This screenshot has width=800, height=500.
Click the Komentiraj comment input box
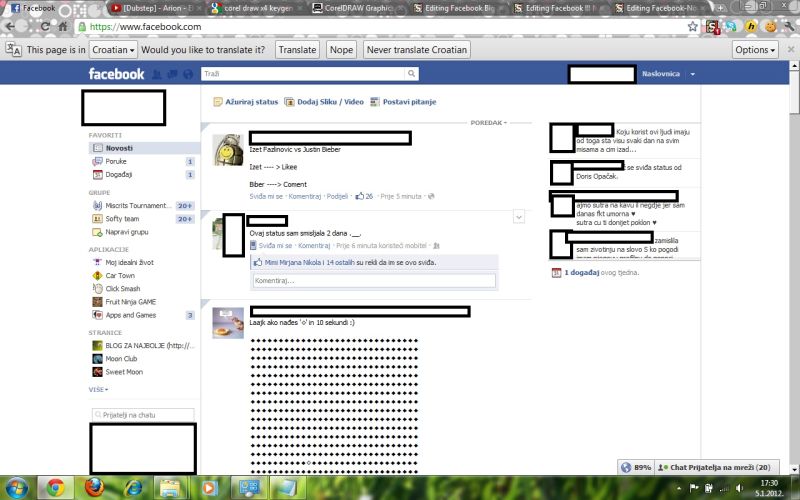(x=374, y=281)
